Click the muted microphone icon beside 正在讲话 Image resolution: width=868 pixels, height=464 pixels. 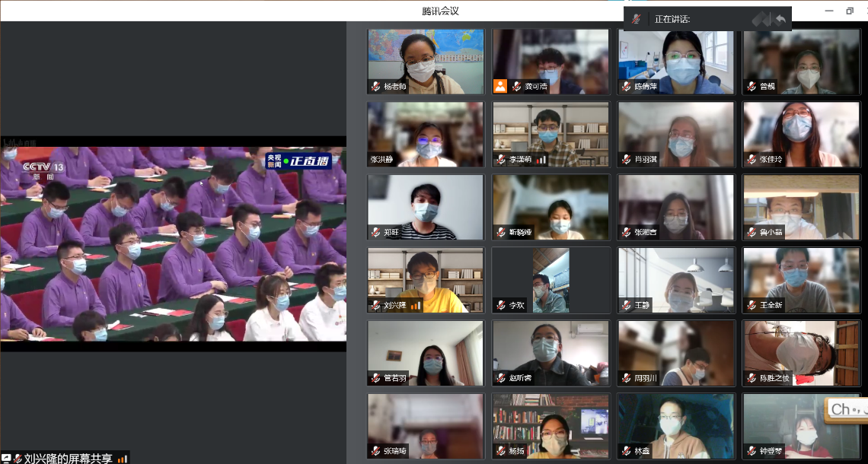[637, 19]
